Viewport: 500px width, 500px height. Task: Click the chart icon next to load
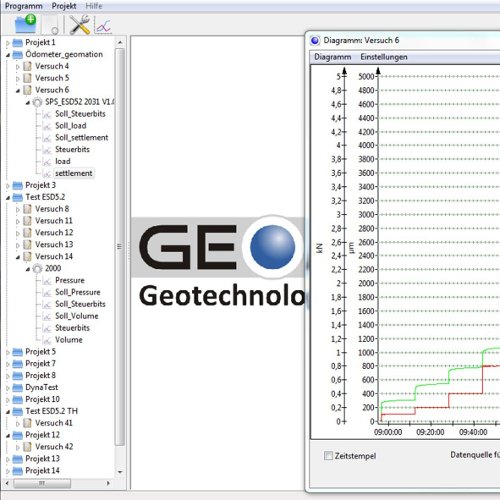(x=47, y=162)
